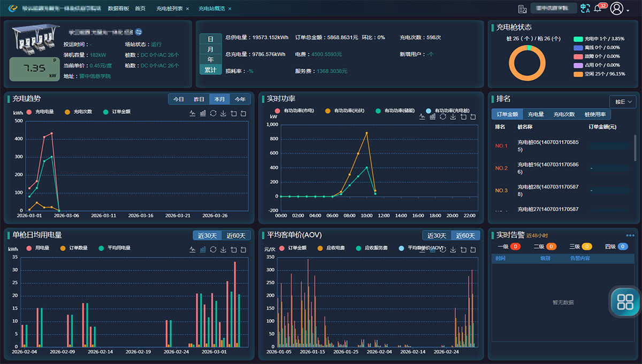Image resolution: width=642 pixels, height=364 pixels.
Task: Select 今年 in the 充电趋势 range buttons
Action: click(x=240, y=99)
